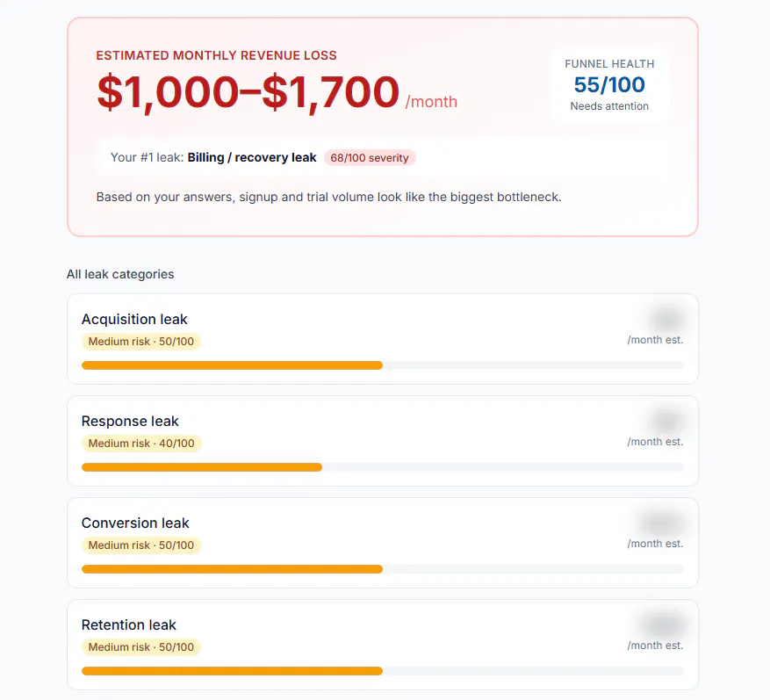Screen dimensions: 770x700
Task: Click the Funnel Health 55/100 score box
Action: [609, 85]
